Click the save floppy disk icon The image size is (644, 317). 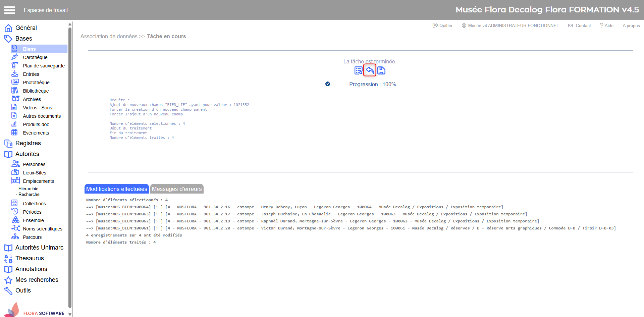pos(381,70)
